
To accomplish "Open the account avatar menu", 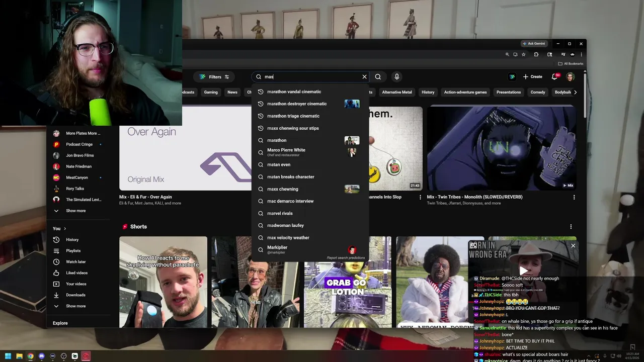I will (x=570, y=77).
